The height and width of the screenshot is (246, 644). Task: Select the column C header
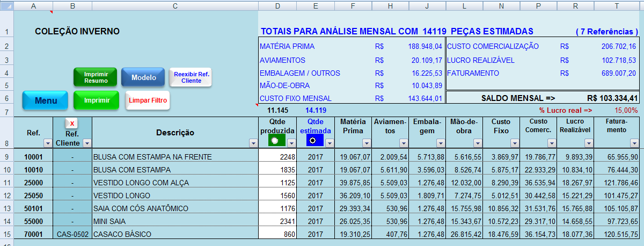point(175,5)
